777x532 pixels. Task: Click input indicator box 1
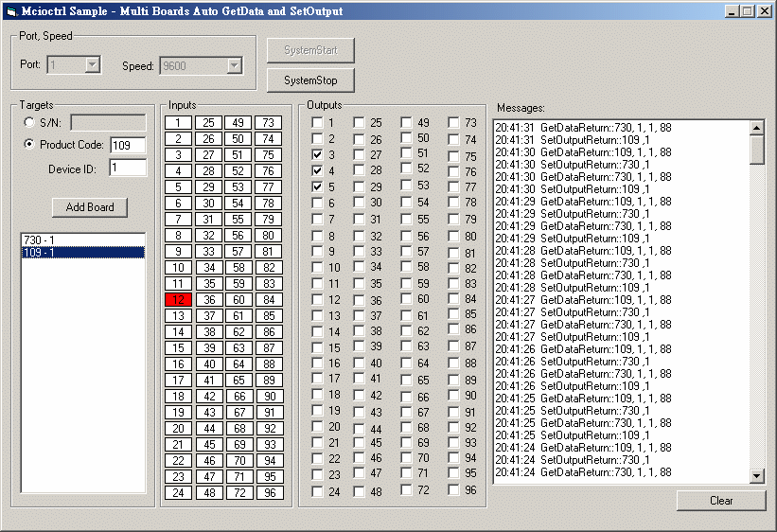coord(178,123)
